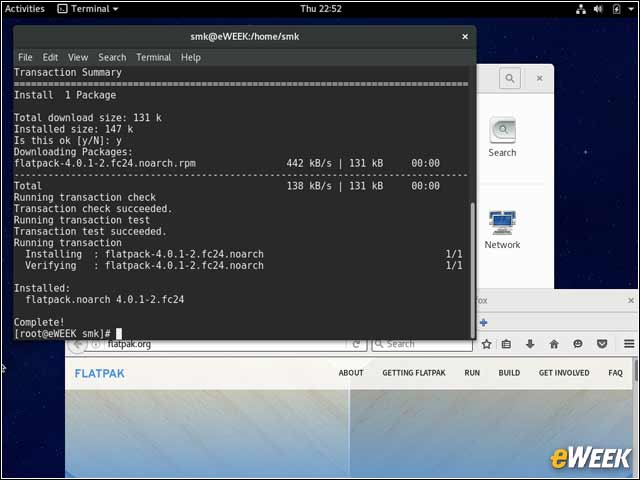Click the terminal vertical scrollbar
This screenshot has width=640, height=480.
[473, 269]
